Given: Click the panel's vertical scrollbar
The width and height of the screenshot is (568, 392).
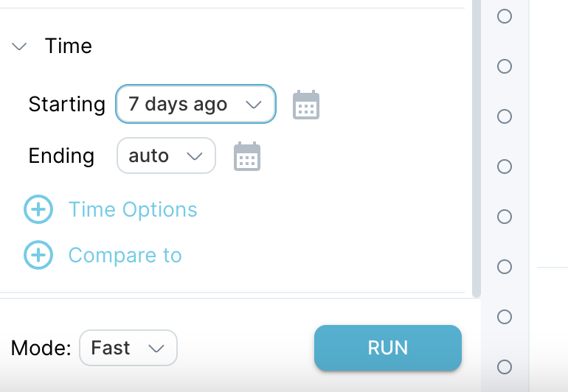Looking at the screenshot, I should click(477, 148).
